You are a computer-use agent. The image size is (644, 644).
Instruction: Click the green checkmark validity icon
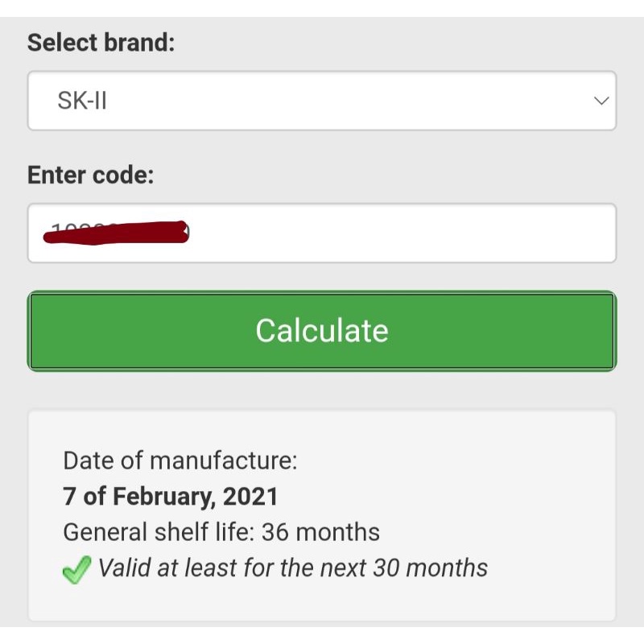(76, 571)
